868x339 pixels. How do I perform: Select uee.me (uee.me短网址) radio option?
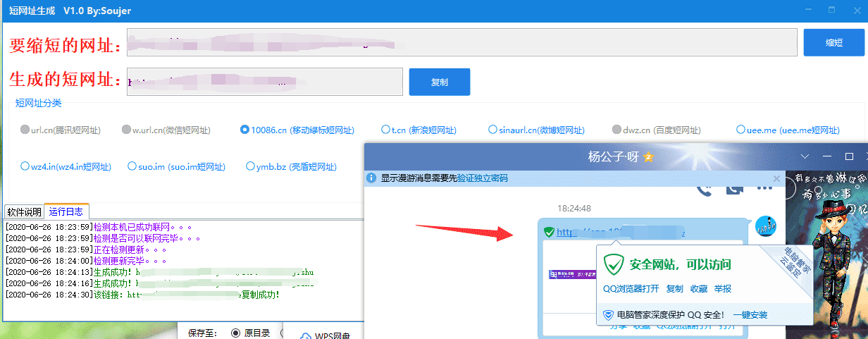788,130
